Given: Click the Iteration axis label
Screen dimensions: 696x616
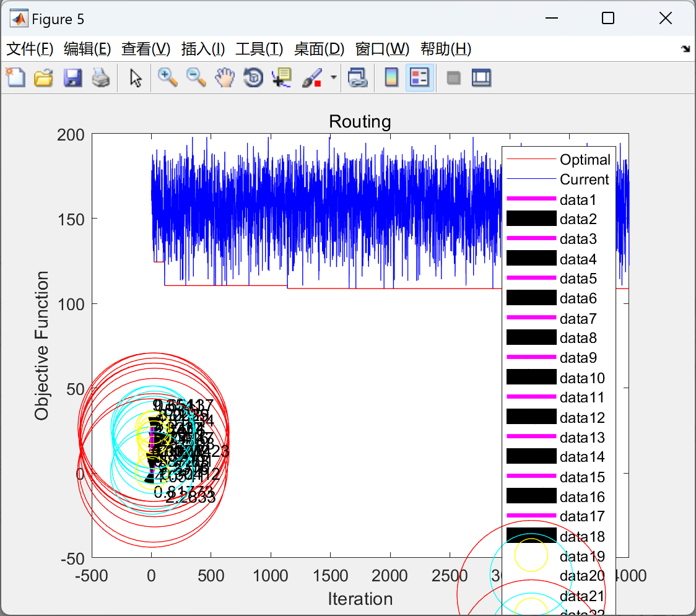Looking at the screenshot, I should [360, 599].
